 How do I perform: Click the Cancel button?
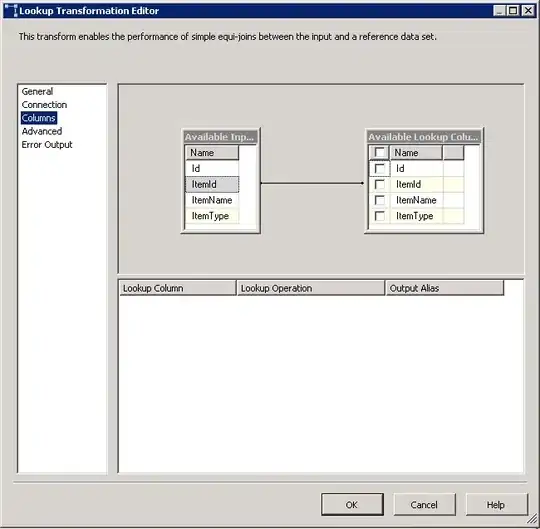click(x=424, y=505)
